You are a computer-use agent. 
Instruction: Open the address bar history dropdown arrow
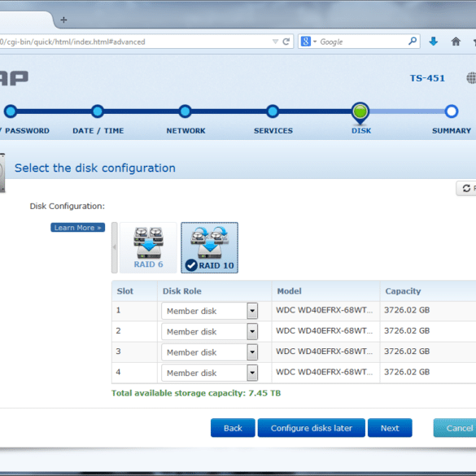tap(275, 41)
